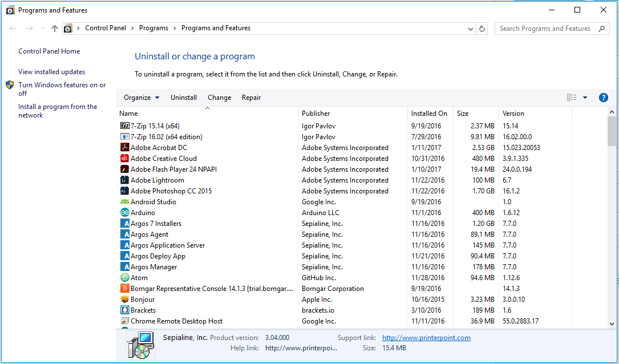Sort by the Name column header
The image size is (619, 364).
[x=207, y=114]
